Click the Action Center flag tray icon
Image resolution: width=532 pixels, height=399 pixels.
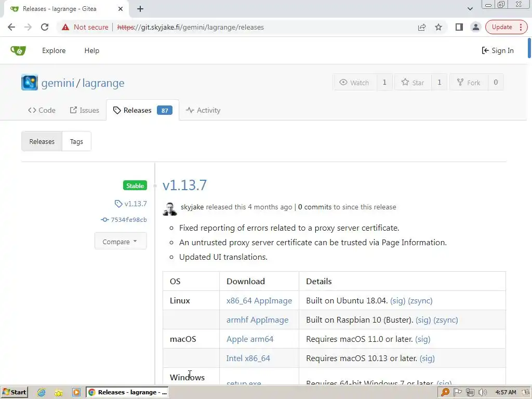coord(457,392)
